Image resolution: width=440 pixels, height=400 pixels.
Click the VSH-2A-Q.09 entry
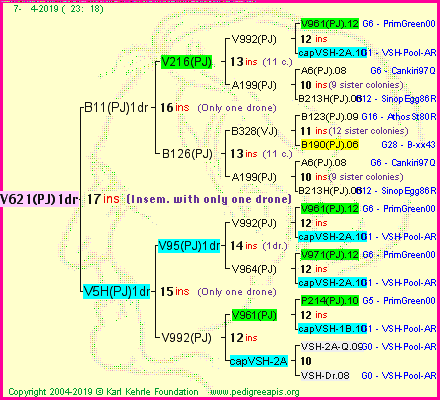click(x=331, y=347)
